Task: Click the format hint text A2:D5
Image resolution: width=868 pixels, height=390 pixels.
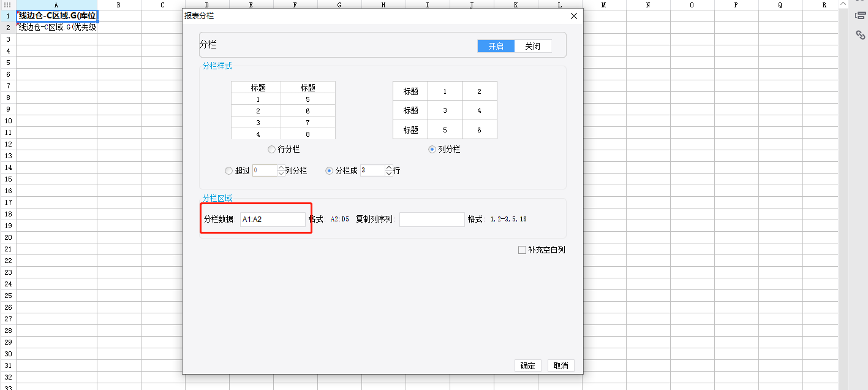Action: pyautogui.click(x=340, y=220)
